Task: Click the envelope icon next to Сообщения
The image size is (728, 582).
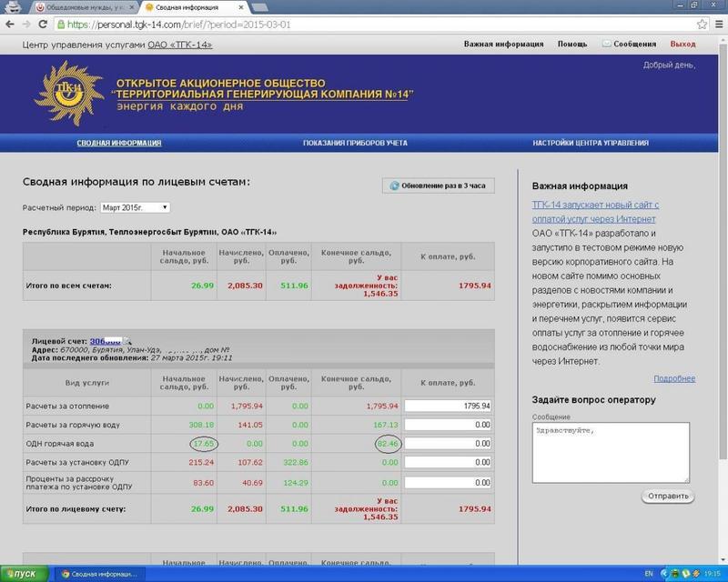Action: (607, 44)
